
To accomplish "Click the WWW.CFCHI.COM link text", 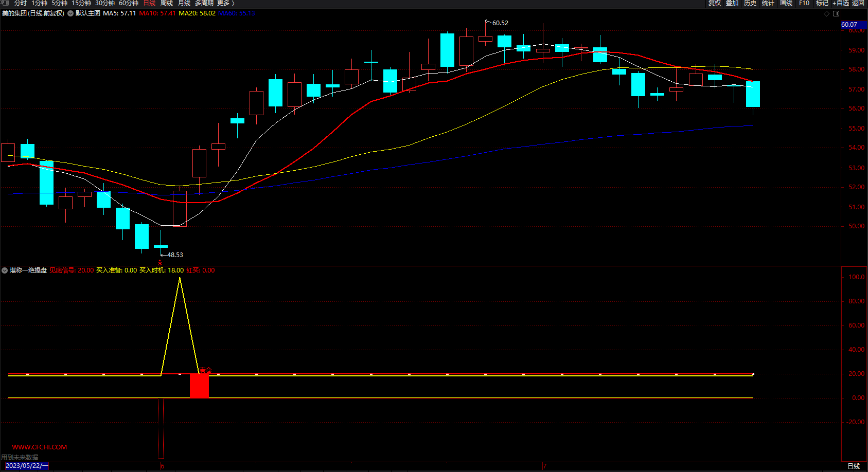I will (x=40, y=447).
